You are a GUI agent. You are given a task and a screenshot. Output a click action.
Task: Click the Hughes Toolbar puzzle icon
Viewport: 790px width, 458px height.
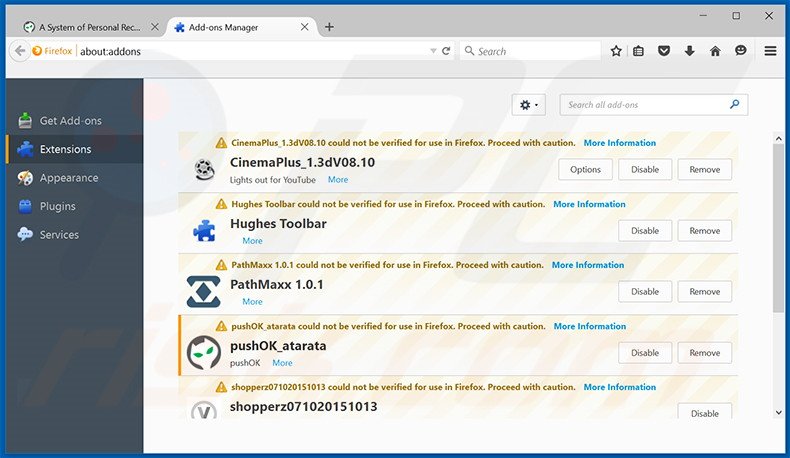tap(205, 231)
